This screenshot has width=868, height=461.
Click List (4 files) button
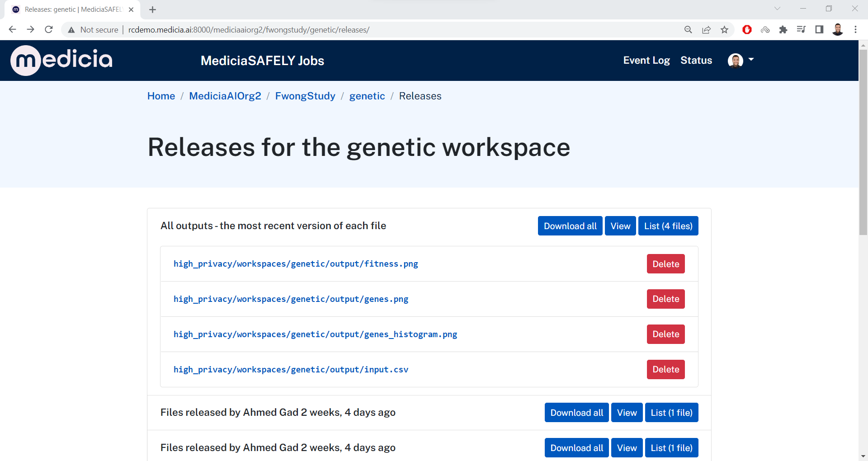pos(668,226)
